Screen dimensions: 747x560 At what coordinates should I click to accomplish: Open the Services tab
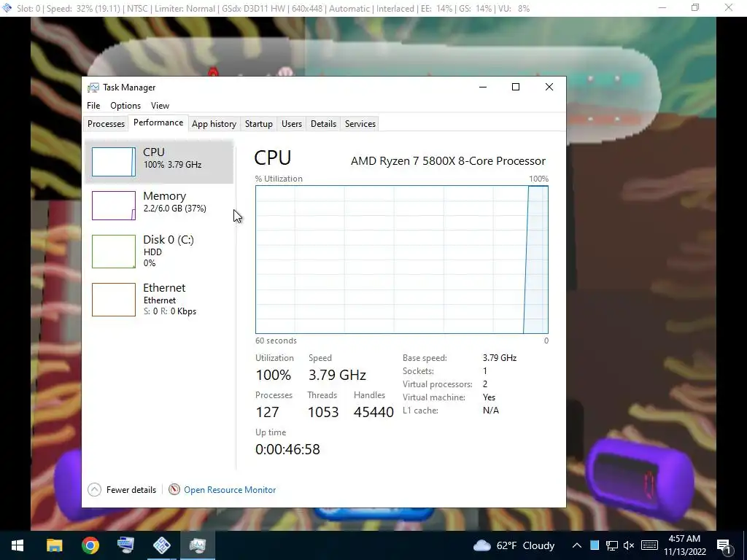coord(360,124)
